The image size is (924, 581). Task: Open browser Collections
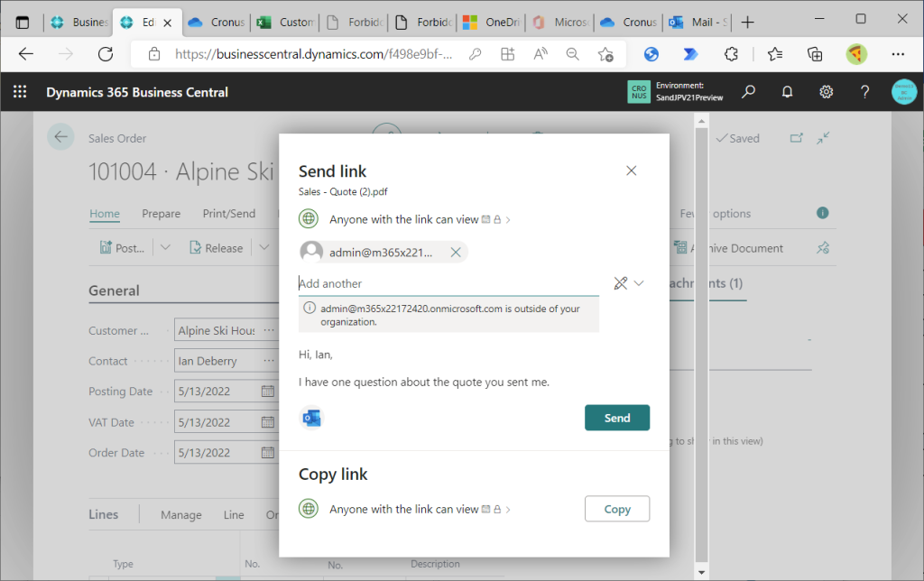(x=815, y=54)
